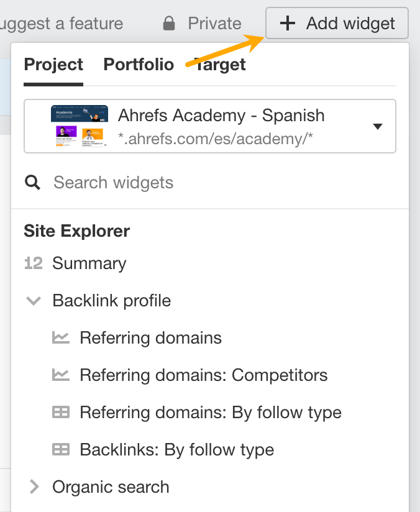Viewport: 420px width, 512px height.
Task: Click the Suggest a feature link
Action: pyautogui.click(x=61, y=24)
